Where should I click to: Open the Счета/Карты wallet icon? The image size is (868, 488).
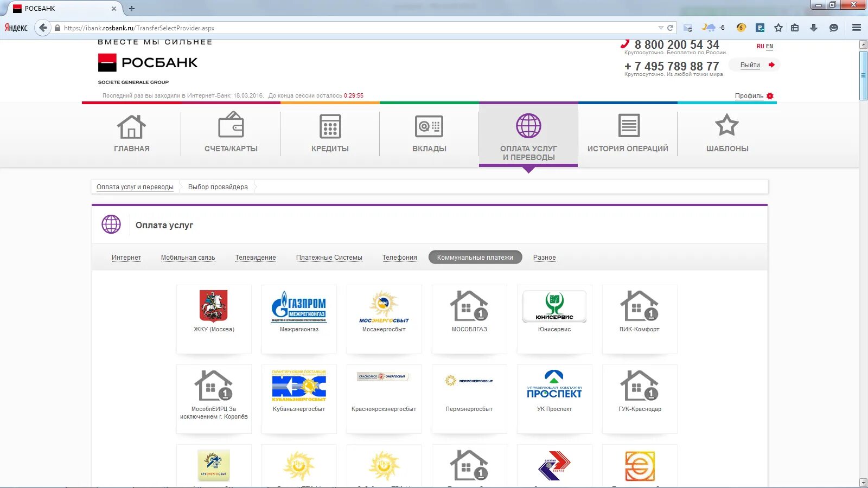coord(231,125)
